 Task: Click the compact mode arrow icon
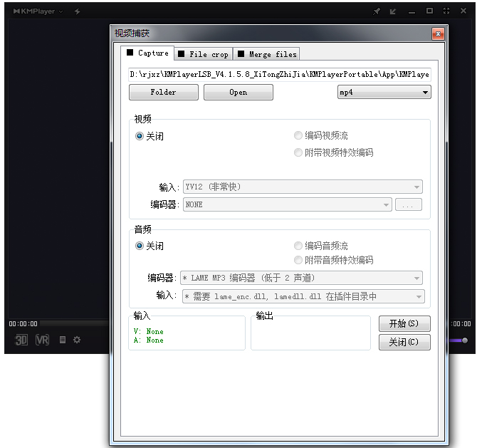click(393, 11)
